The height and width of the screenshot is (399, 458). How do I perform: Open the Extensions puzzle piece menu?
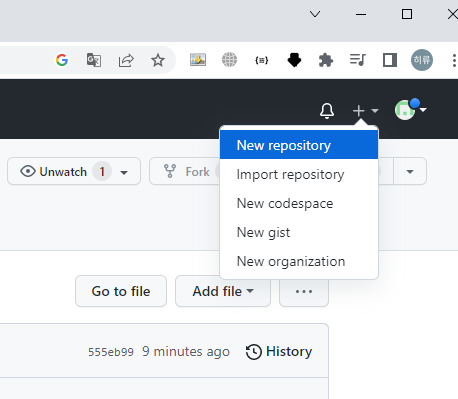326,60
